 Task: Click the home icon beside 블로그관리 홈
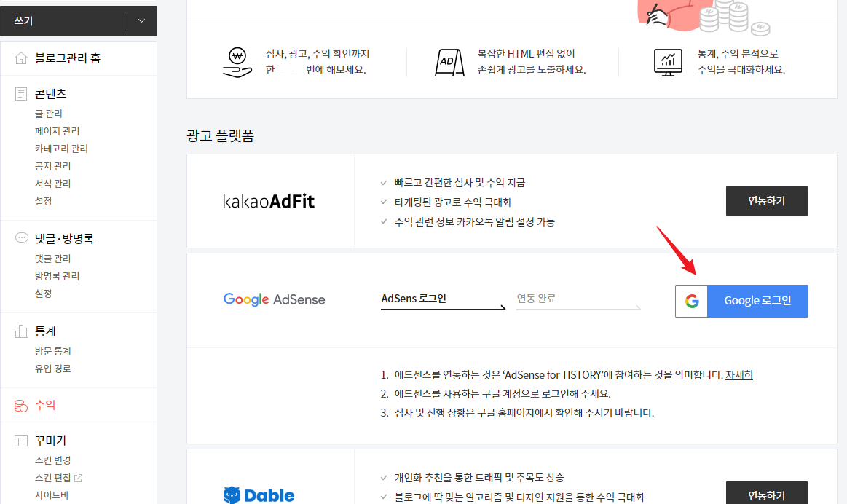[21, 58]
